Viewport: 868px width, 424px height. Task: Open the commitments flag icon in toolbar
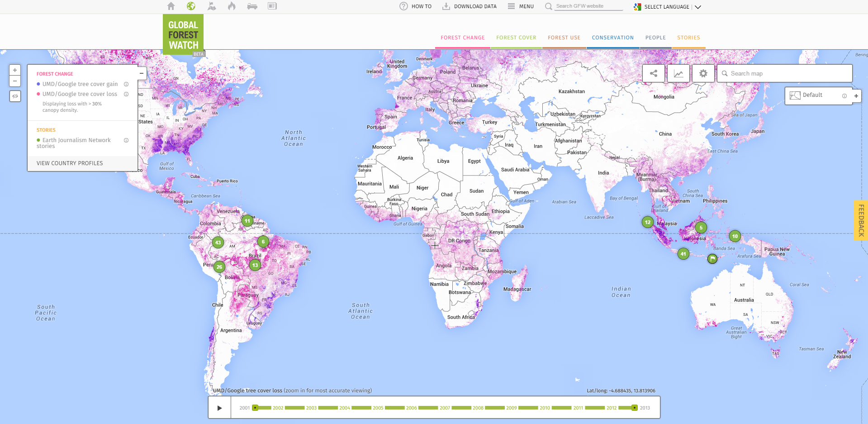[x=211, y=6]
